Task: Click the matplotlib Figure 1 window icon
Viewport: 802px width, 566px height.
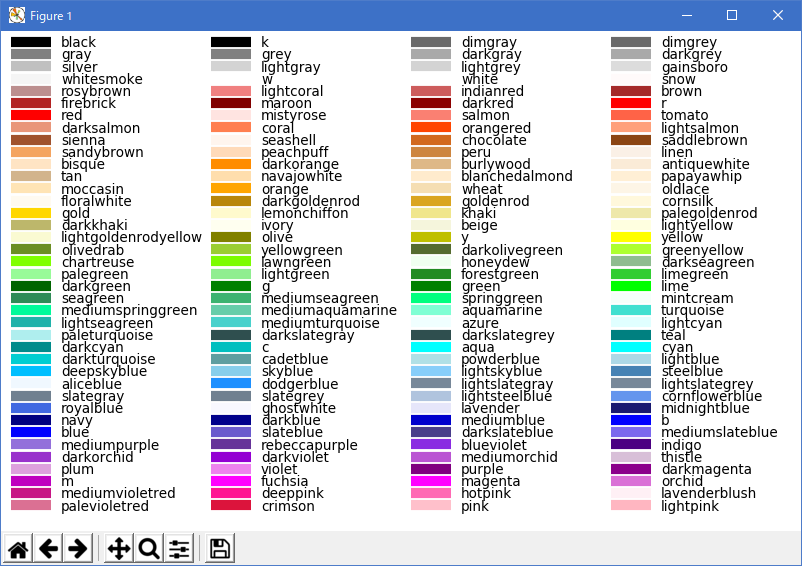Action: [16, 15]
